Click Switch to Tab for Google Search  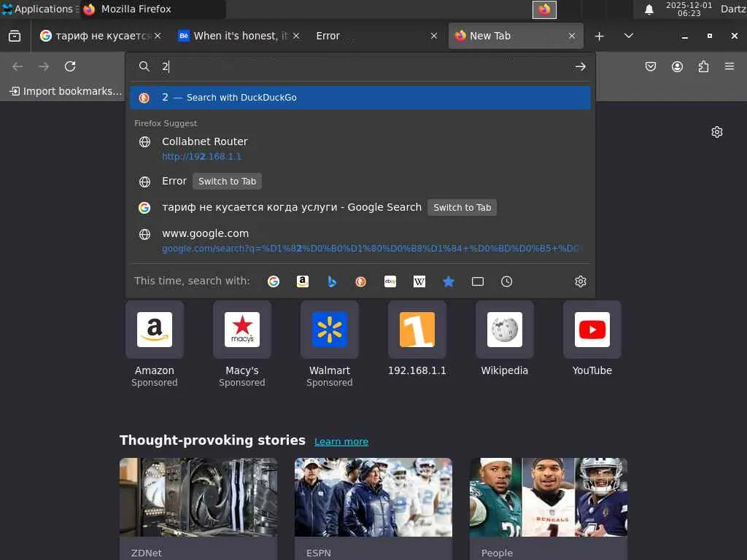tap(462, 208)
